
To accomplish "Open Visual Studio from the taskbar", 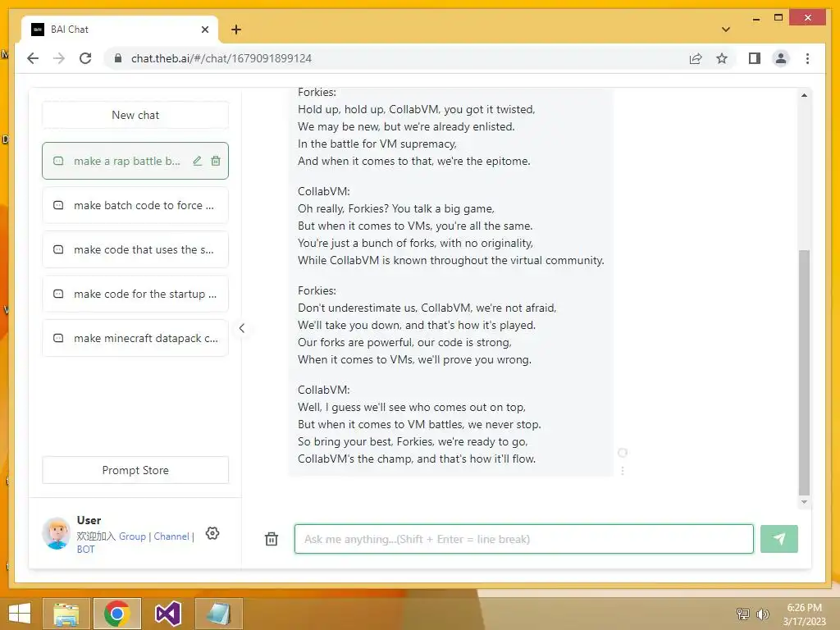I will pyautogui.click(x=167, y=614).
